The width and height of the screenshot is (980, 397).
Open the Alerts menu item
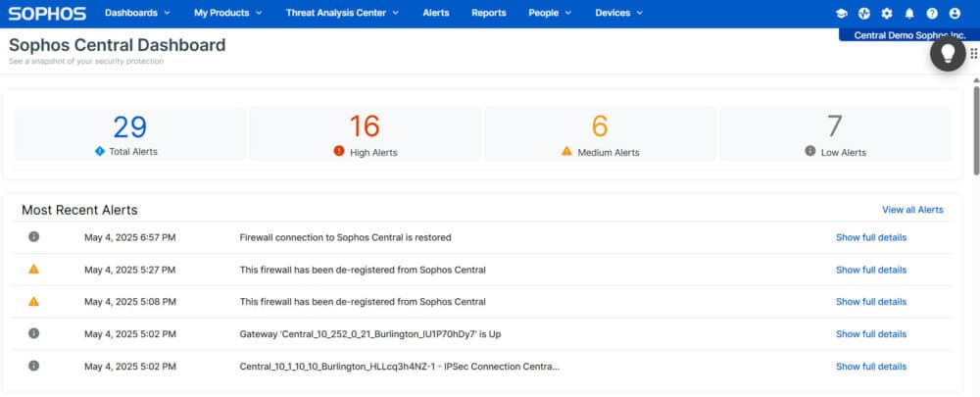[436, 13]
